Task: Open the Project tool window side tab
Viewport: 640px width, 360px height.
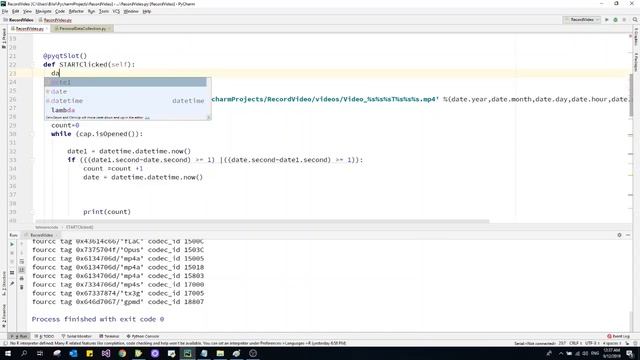Action: click(x=4, y=39)
